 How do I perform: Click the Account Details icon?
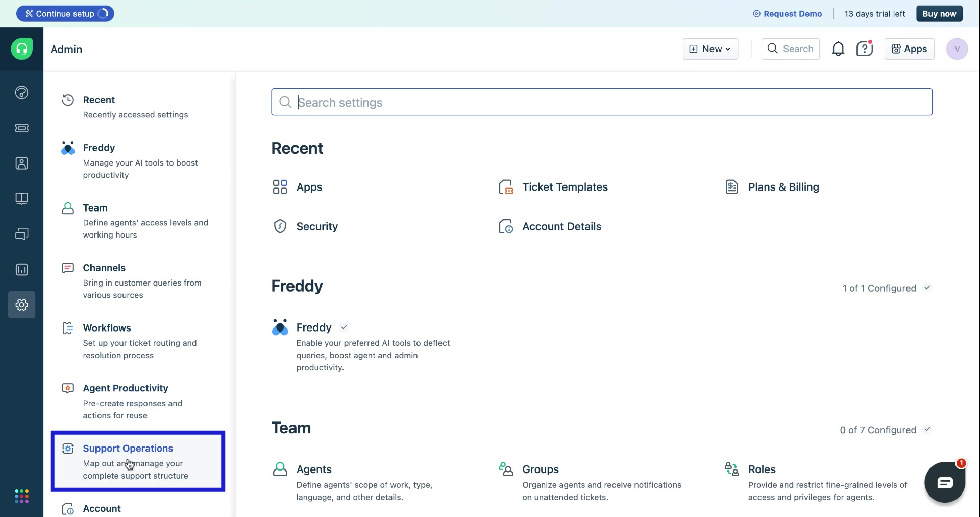tap(506, 226)
